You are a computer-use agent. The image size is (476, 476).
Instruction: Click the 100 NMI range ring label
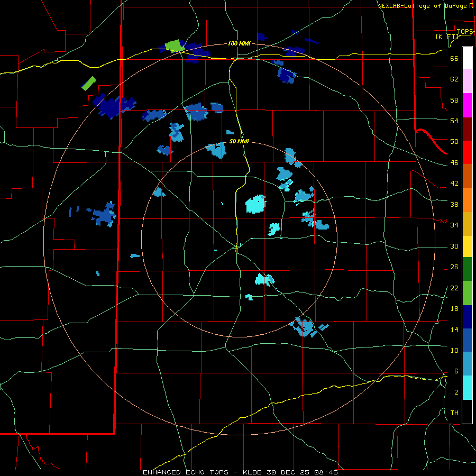(239, 44)
